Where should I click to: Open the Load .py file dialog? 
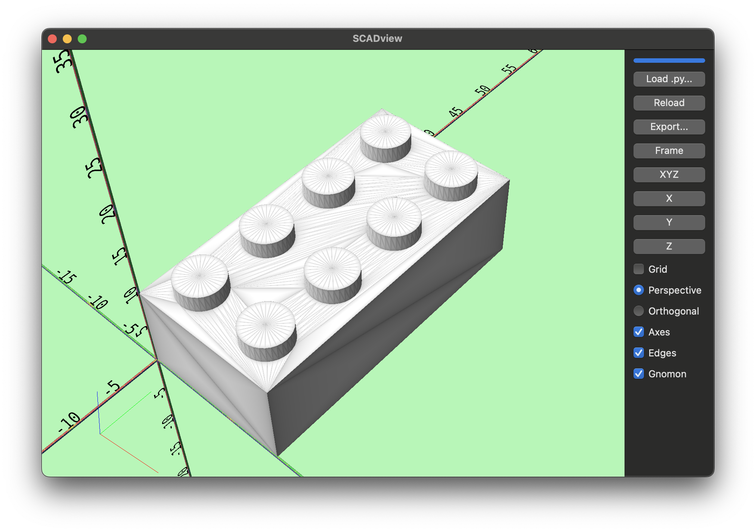(669, 79)
